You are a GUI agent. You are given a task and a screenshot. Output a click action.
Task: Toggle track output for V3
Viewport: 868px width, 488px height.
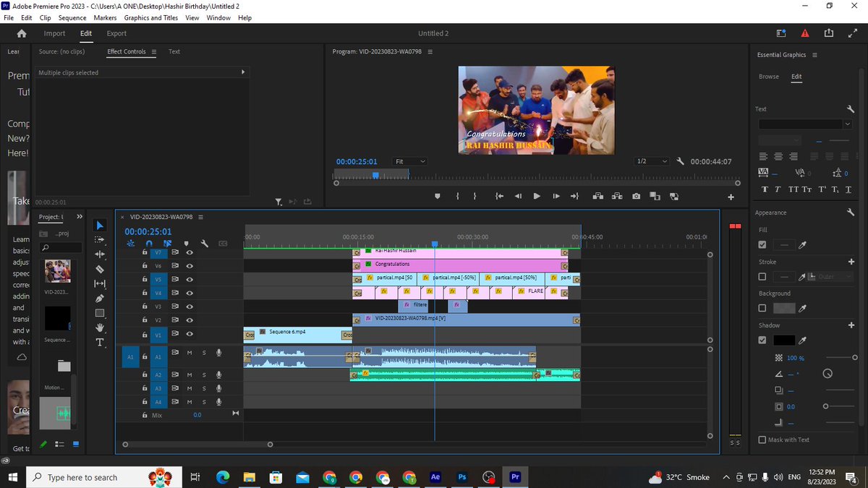coord(190,307)
